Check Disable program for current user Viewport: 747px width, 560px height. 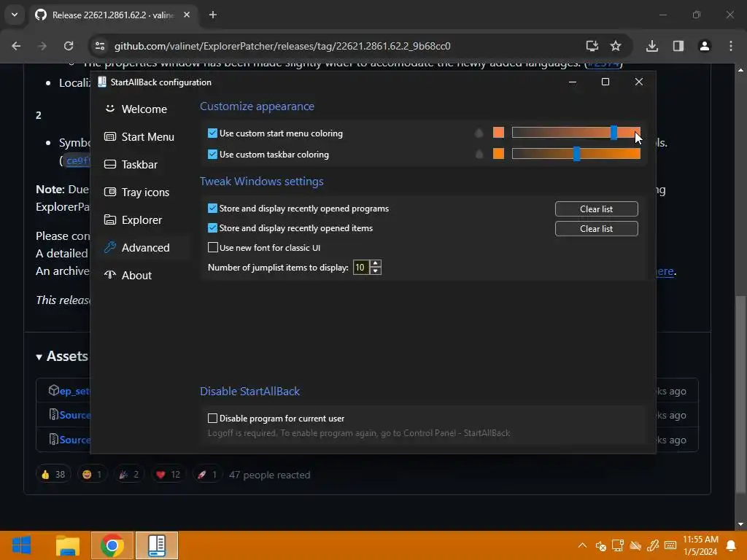(212, 418)
